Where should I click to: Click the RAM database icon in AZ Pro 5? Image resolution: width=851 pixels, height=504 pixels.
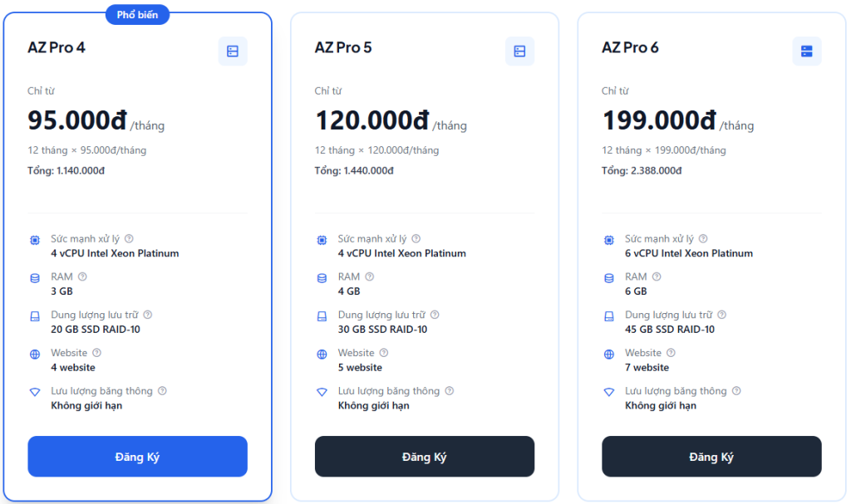322,278
